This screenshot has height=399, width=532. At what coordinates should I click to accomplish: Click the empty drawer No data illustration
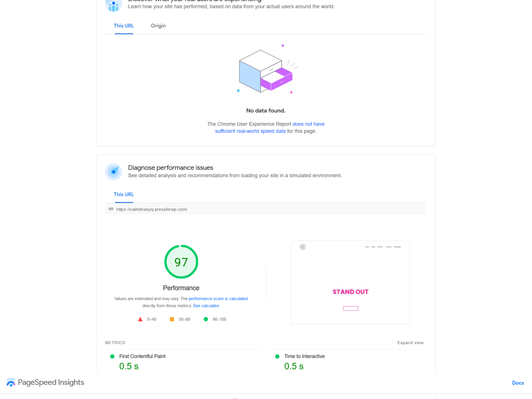(x=267, y=70)
